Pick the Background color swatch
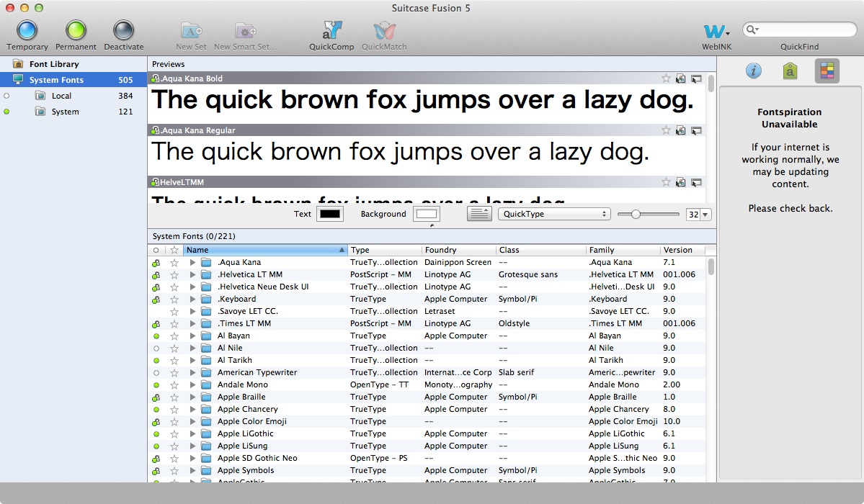 [x=427, y=214]
